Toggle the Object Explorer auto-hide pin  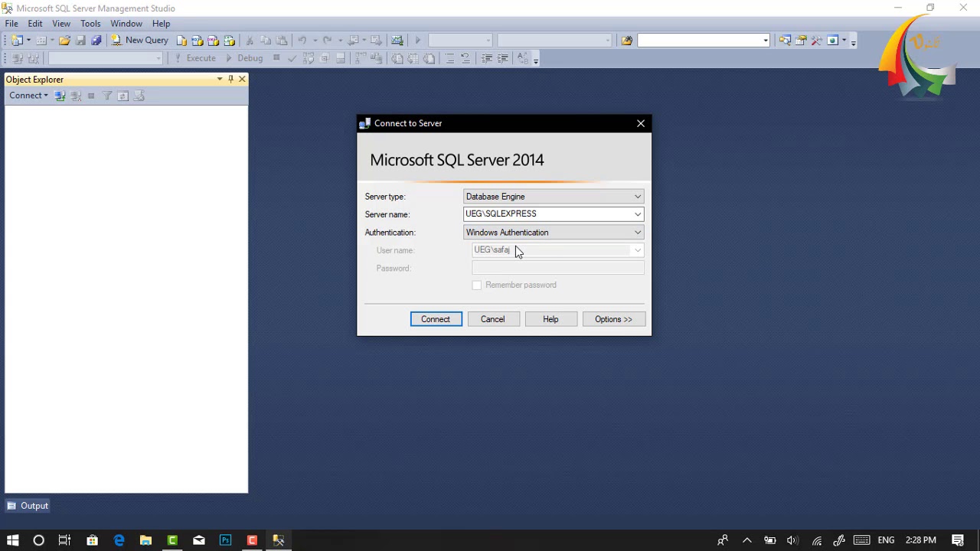coord(230,79)
